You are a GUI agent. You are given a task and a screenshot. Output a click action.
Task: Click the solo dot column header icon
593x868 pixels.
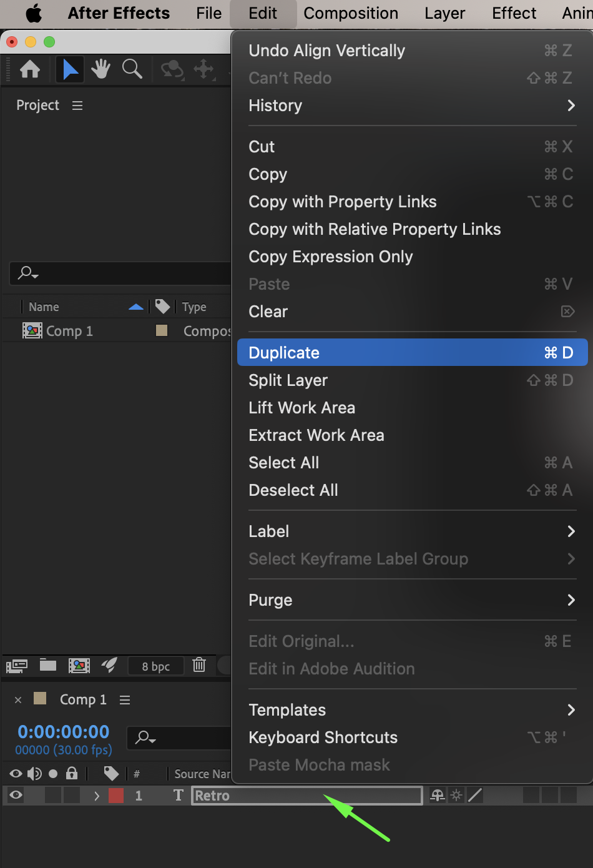point(53,774)
